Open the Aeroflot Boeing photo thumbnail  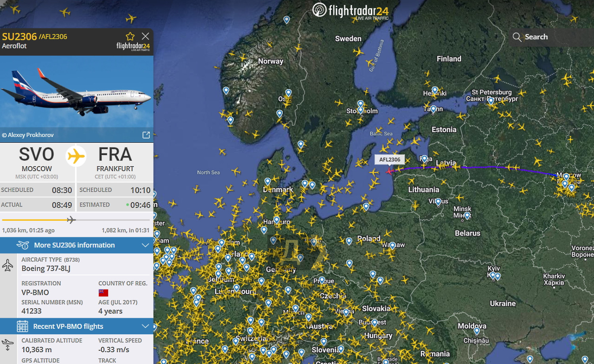76,92
